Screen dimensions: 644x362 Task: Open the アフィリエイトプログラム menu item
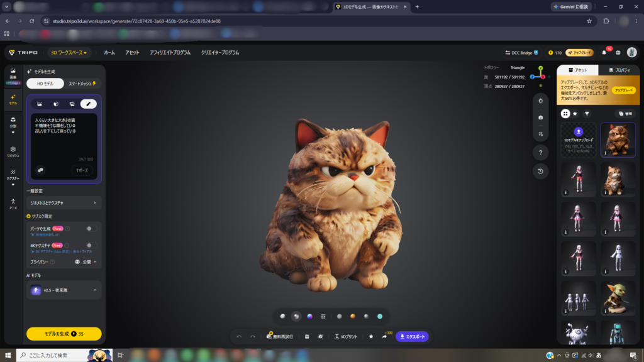pyautogui.click(x=170, y=53)
